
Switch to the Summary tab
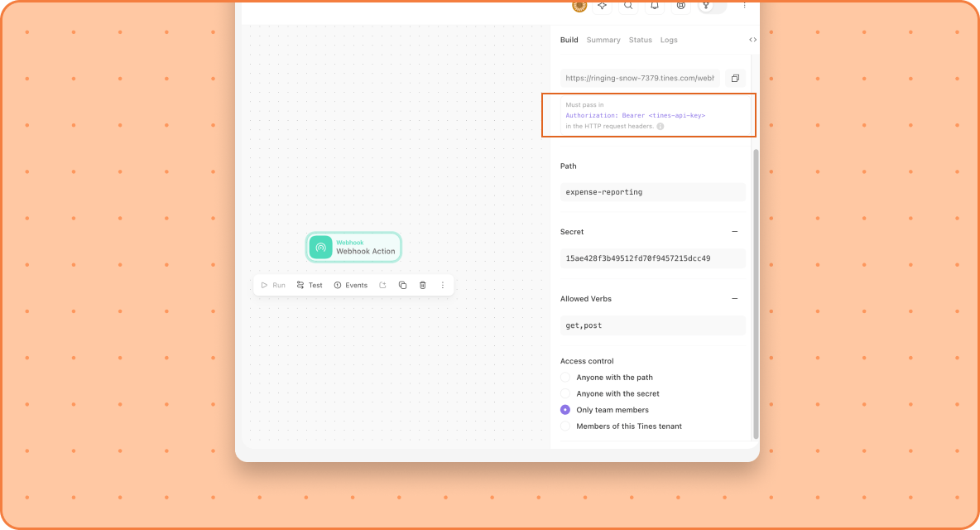click(x=603, y=40)
